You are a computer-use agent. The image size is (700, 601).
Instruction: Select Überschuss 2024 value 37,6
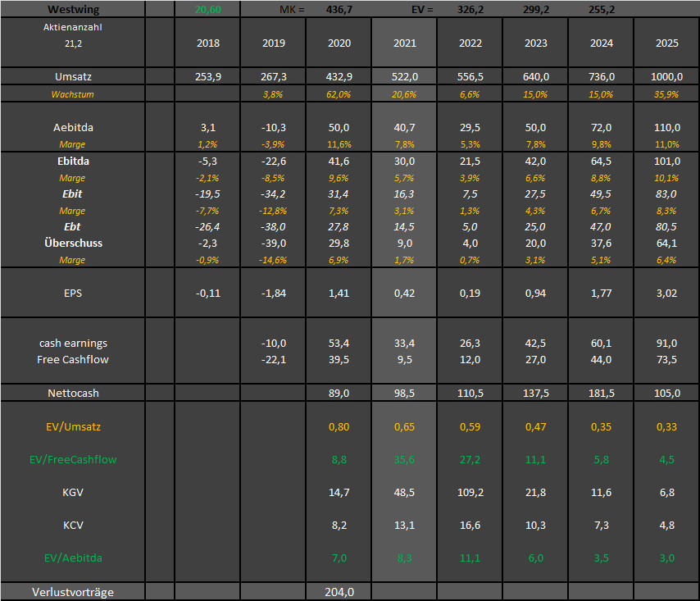[x=601, y=243]
